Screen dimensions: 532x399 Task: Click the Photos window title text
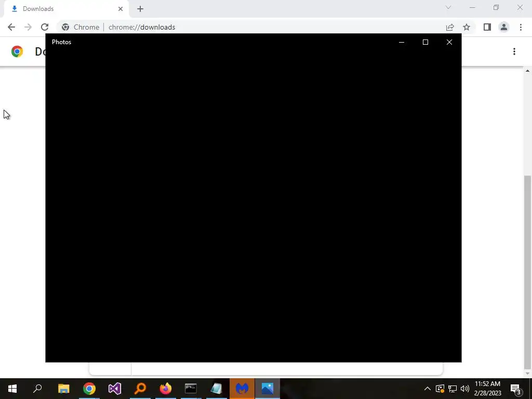[61, 42]
